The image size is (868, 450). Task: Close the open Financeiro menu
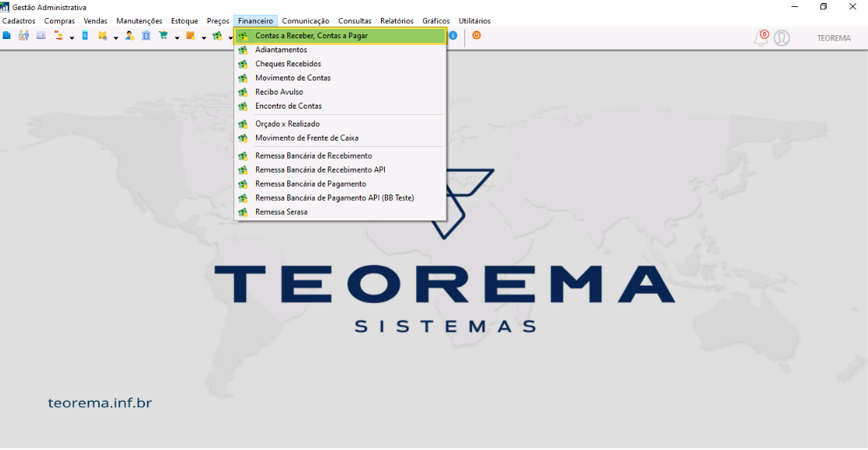tap(255, 21)
